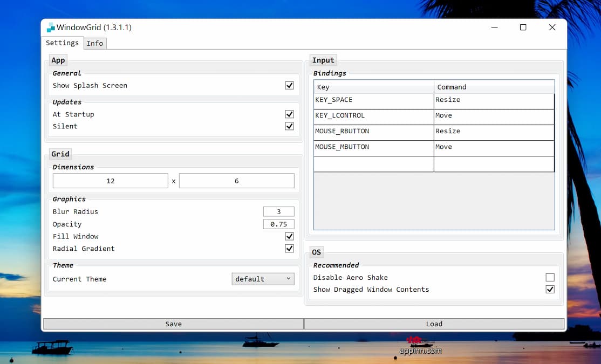Click the Save button

pos(173,324)
